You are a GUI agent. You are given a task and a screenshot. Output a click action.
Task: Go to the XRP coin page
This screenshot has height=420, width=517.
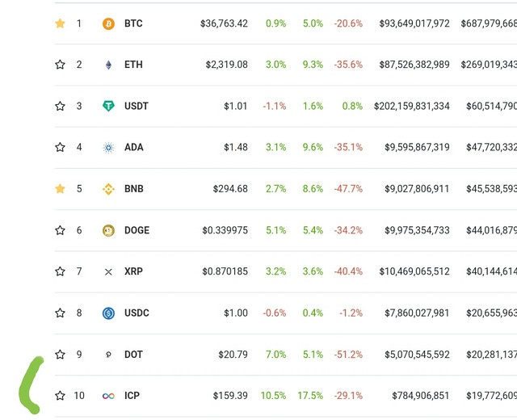pos(133,271)
